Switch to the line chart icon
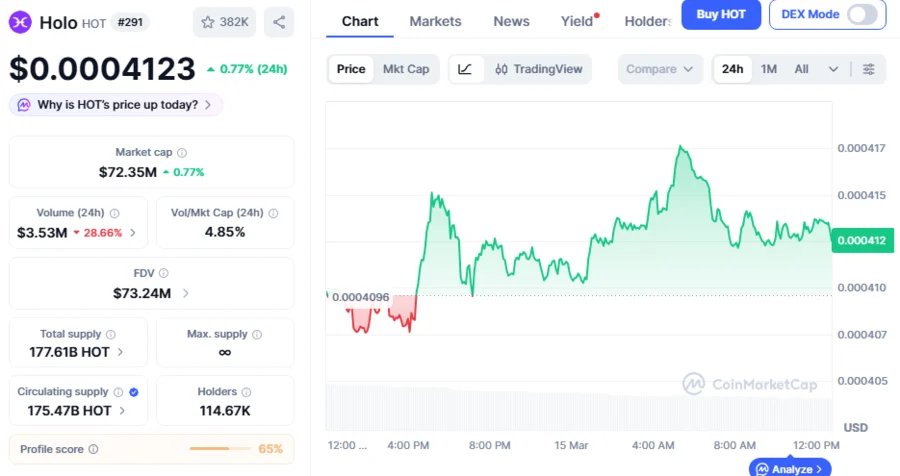 465,69
